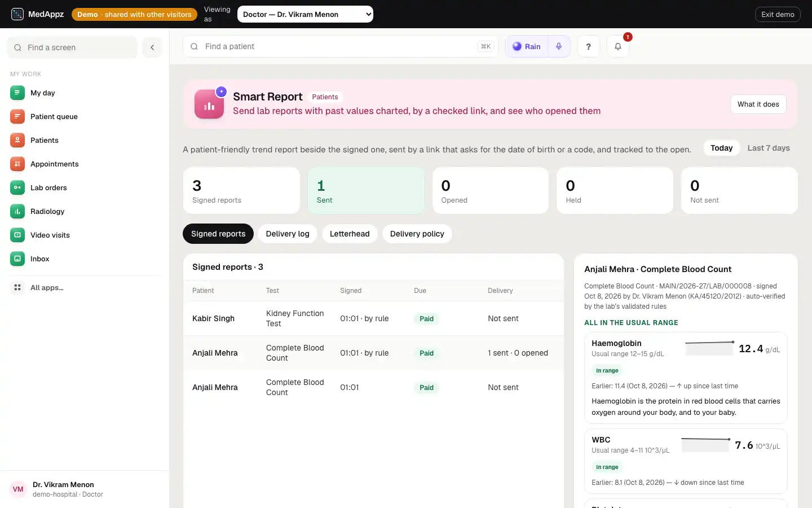
Task: Click the MedAppz logo icon
Action: point(17,14)
